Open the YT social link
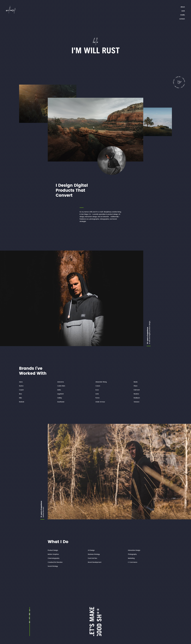This screenshot has height=644, width=191. click(30, 618)
